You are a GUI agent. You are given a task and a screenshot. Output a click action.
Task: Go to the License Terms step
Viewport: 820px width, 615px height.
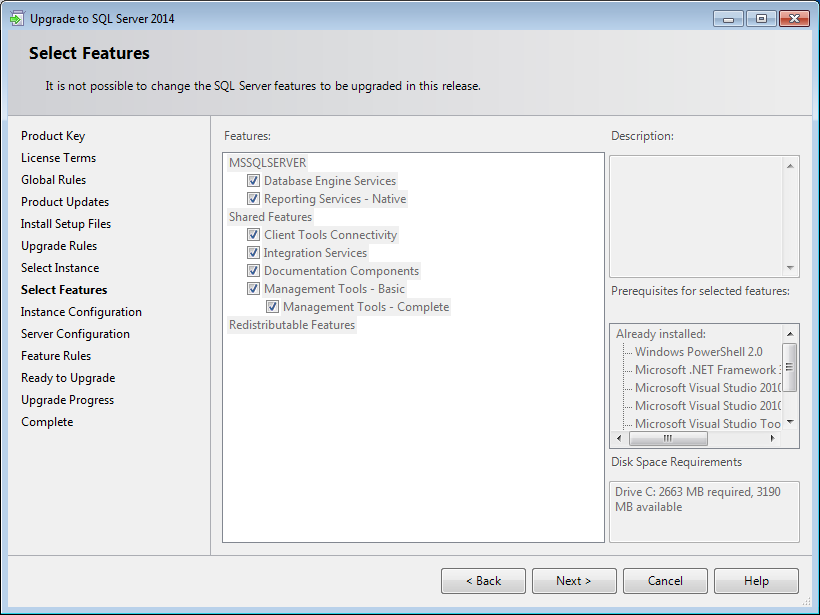tap(59, 158)
